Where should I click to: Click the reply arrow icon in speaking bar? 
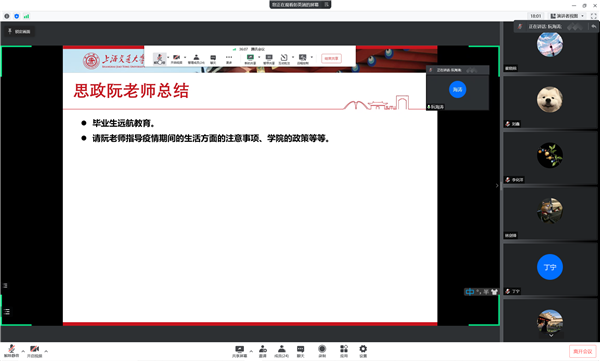[x=593, y=26]
